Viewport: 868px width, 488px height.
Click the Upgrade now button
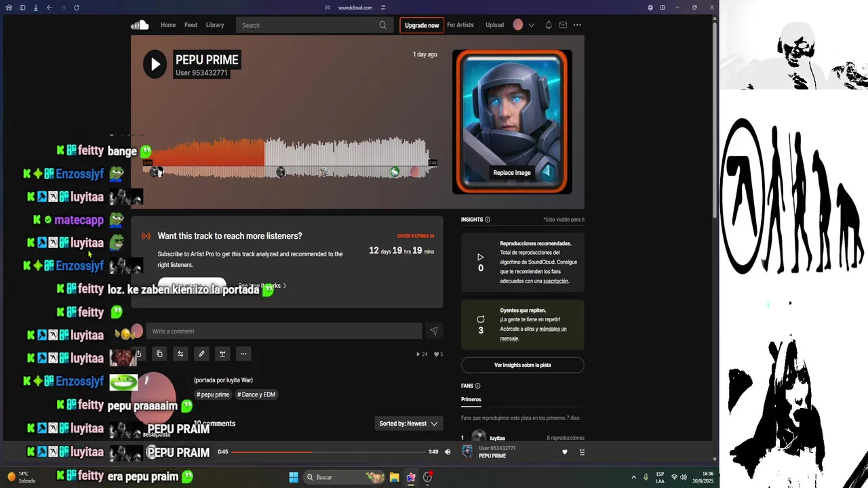pos(422,25)
